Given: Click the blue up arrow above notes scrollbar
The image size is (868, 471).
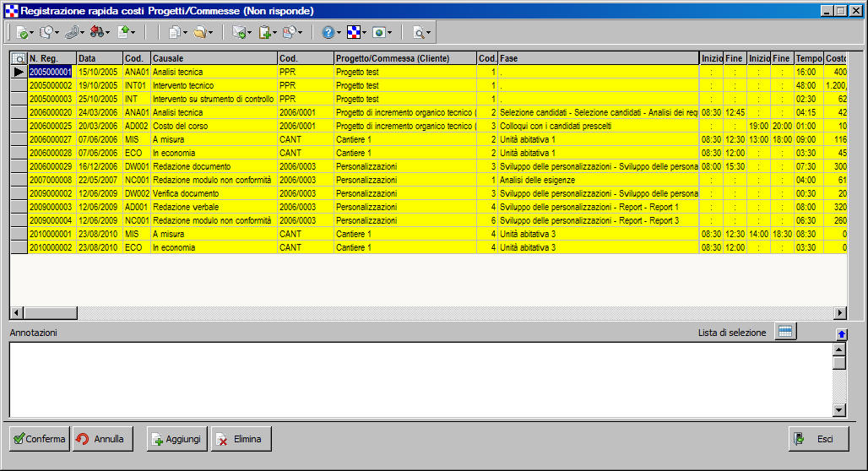Looking at the screenshot, I should pyautogui.click(x=841, y=334).
